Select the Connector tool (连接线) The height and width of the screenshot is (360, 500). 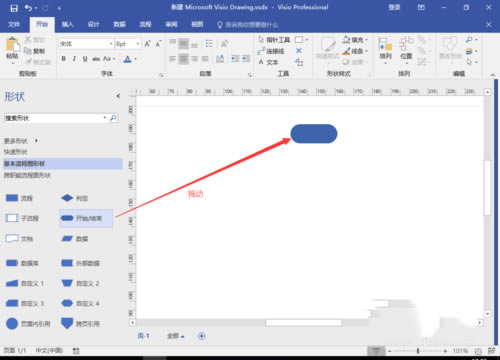coord(271,51)
